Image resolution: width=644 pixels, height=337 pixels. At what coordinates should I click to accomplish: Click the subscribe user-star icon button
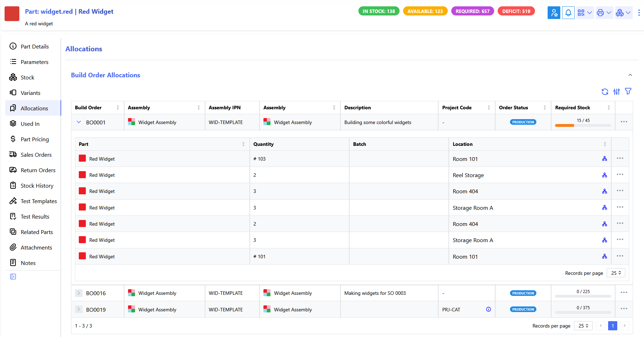(x=554, y=13)
